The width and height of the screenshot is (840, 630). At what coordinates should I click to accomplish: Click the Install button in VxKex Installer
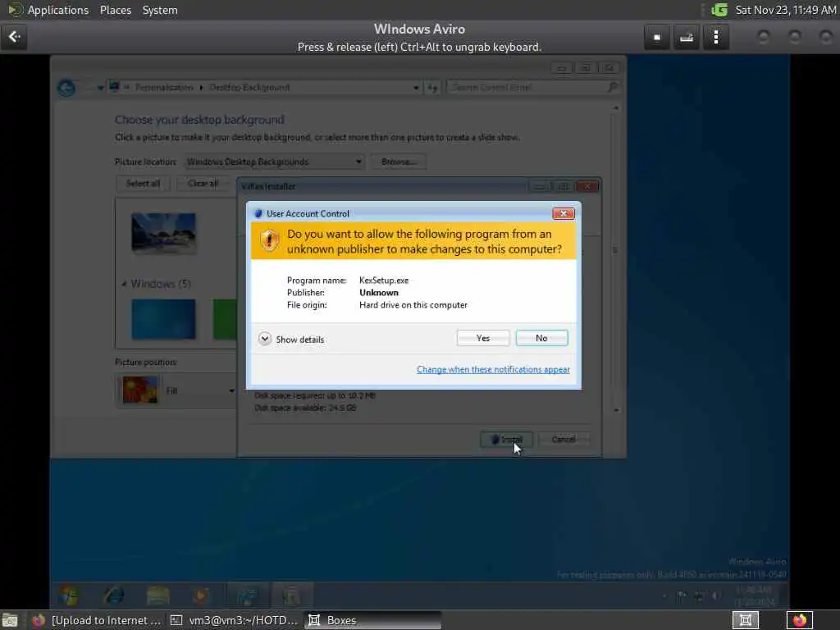click(x=506, y=440)
